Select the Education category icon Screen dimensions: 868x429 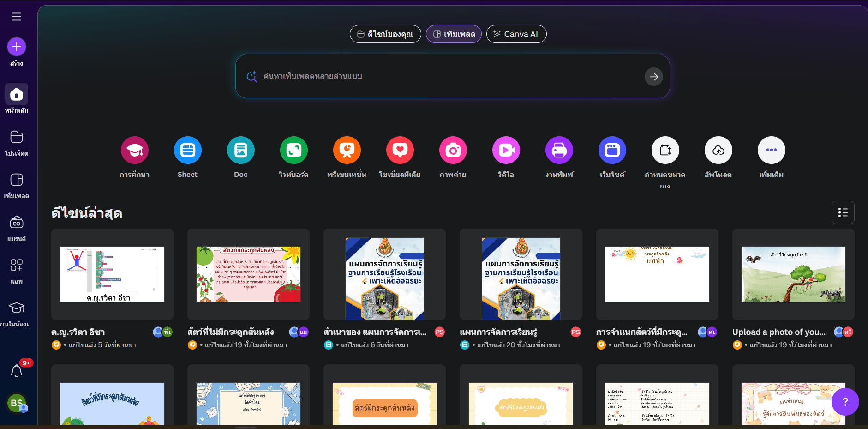pos(135,150)
